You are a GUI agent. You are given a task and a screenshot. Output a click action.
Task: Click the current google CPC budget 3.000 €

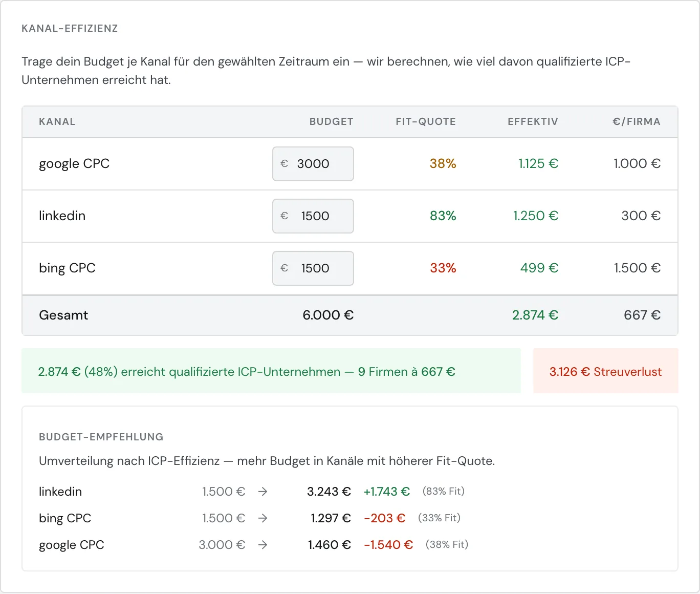pyautogui.click(x=222, y=545)
